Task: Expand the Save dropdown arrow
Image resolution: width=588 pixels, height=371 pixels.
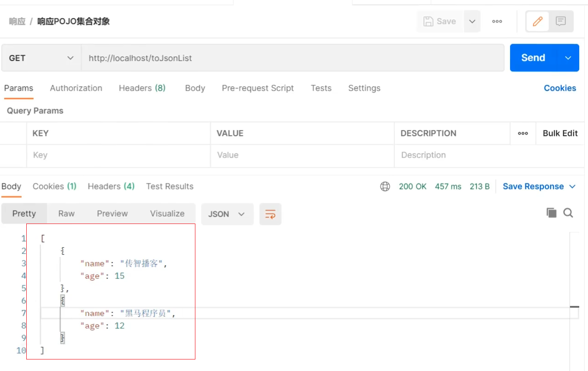Action: click(x=472, y=21)
